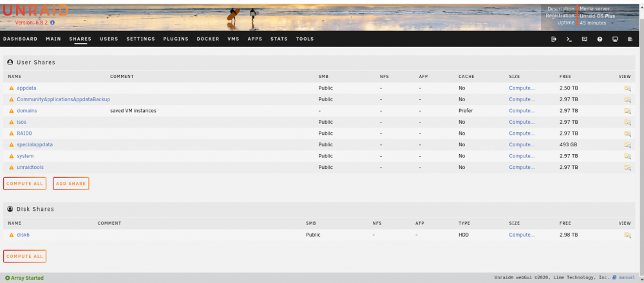Image resolution: width=644 pixels, height=283 pixels.
Task: Open the manual link in the footer
Action: pyautogui.click(x=627, y=278)
